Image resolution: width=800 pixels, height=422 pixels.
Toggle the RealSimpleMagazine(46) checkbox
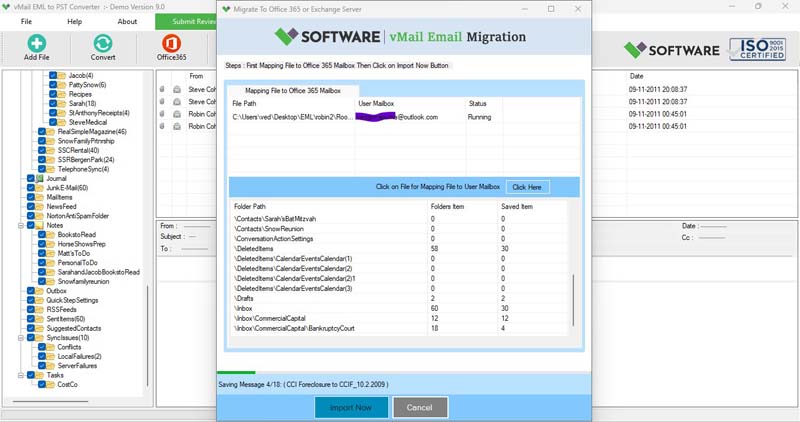[x=42, y=132]
